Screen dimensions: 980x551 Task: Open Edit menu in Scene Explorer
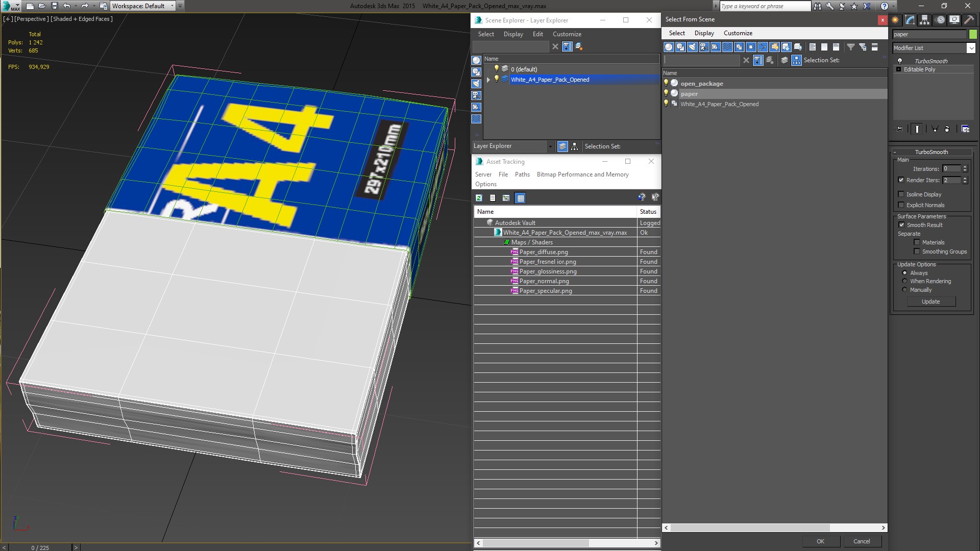click(x=537, y=34)
